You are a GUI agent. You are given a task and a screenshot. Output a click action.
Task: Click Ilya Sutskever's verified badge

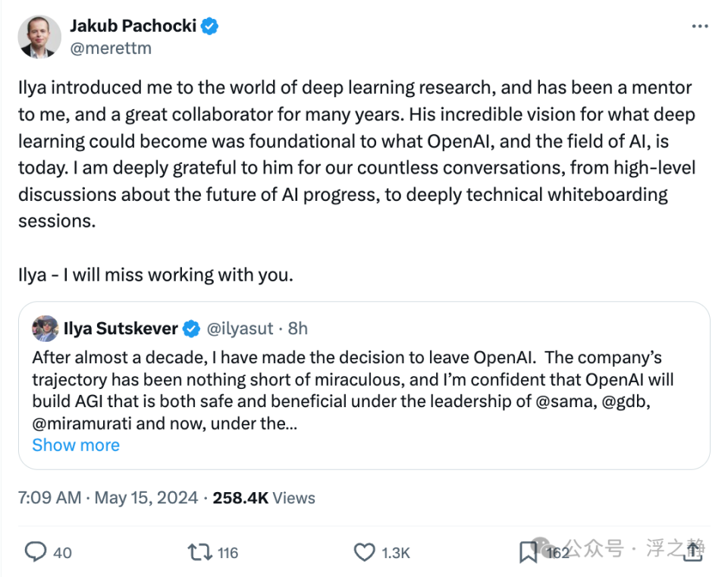tap(192, 328)
